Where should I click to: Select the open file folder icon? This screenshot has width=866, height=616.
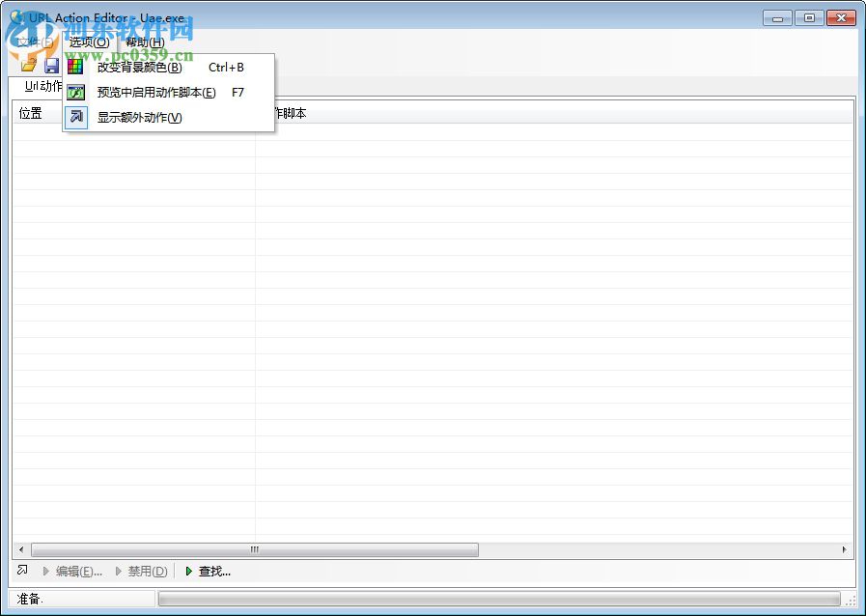pos(29,65)
